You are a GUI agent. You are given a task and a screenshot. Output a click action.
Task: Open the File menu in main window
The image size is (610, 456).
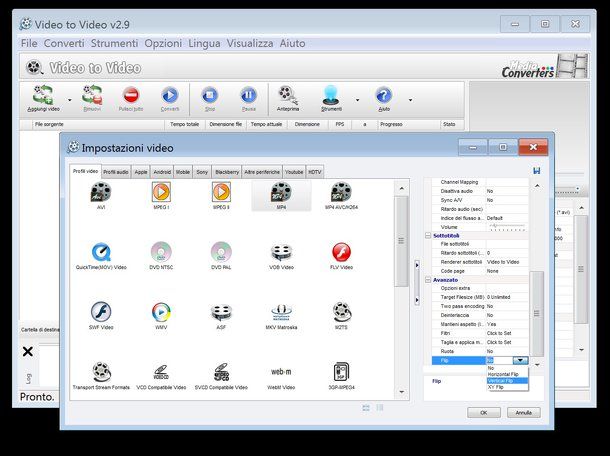(29, 43)
